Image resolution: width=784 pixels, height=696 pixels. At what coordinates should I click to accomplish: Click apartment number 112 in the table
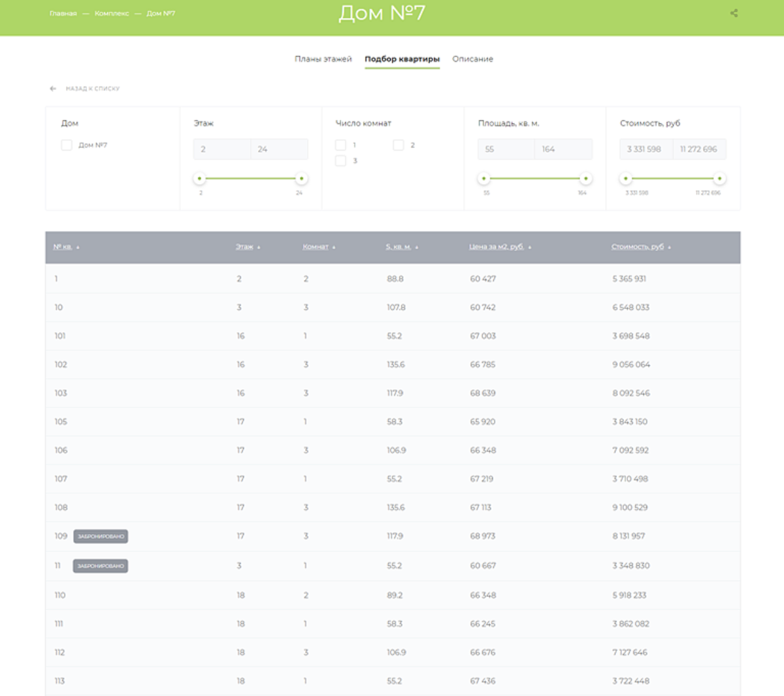tap(59, 653)
